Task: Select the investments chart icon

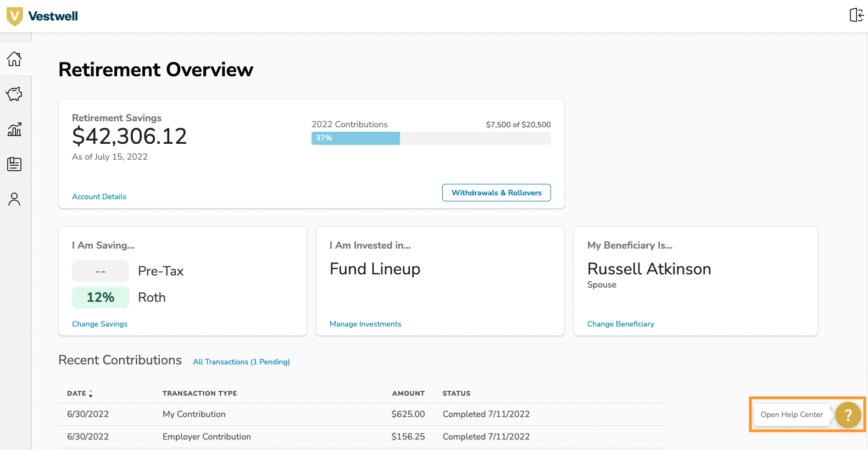Action: [14, 129]
